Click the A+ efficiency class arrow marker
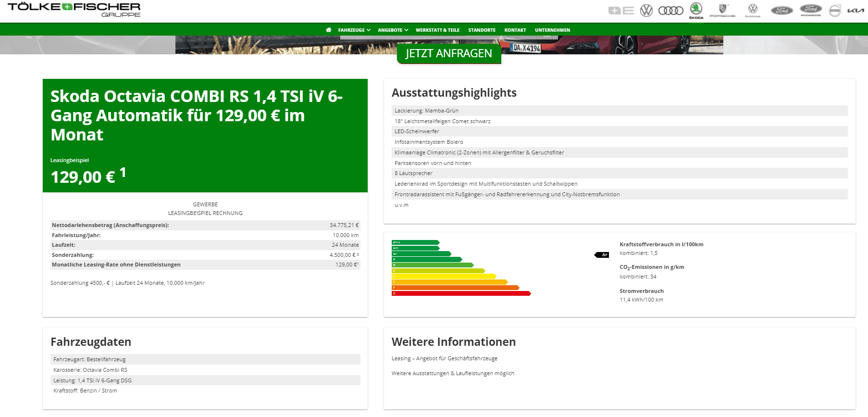The image size is (868, 417). point(602,255)
